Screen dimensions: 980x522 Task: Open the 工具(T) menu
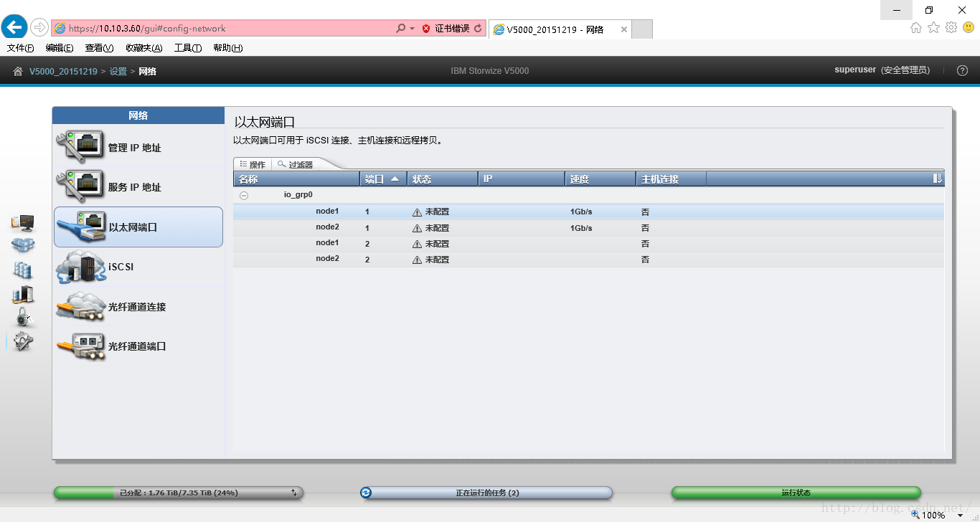coord(188,48)
